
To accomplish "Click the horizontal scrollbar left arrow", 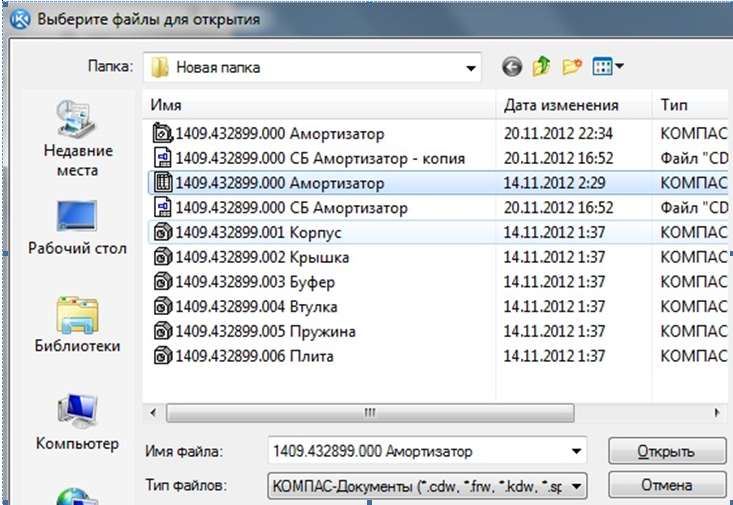I will click(x=153, y=413).
